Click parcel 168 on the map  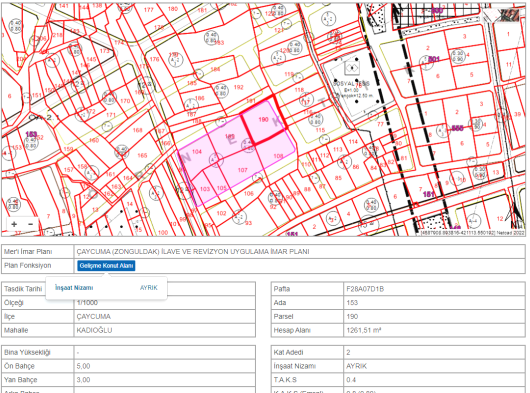click(138, 130)
